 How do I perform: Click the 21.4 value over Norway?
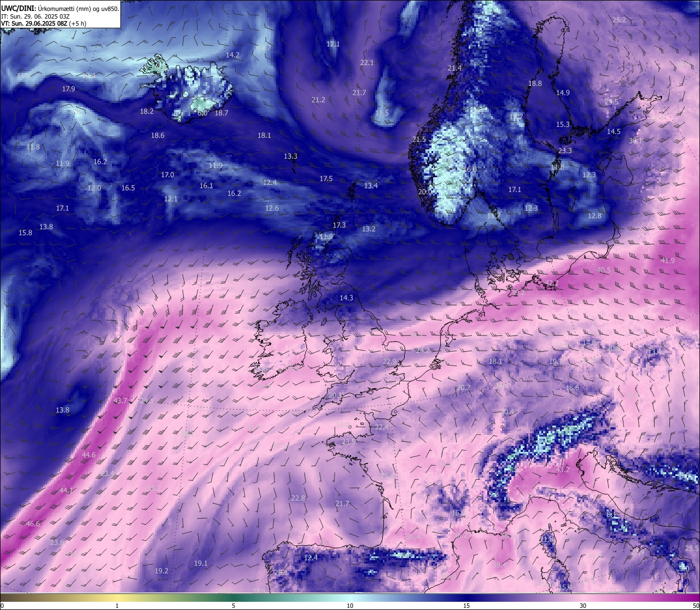[x=454, y=68]
